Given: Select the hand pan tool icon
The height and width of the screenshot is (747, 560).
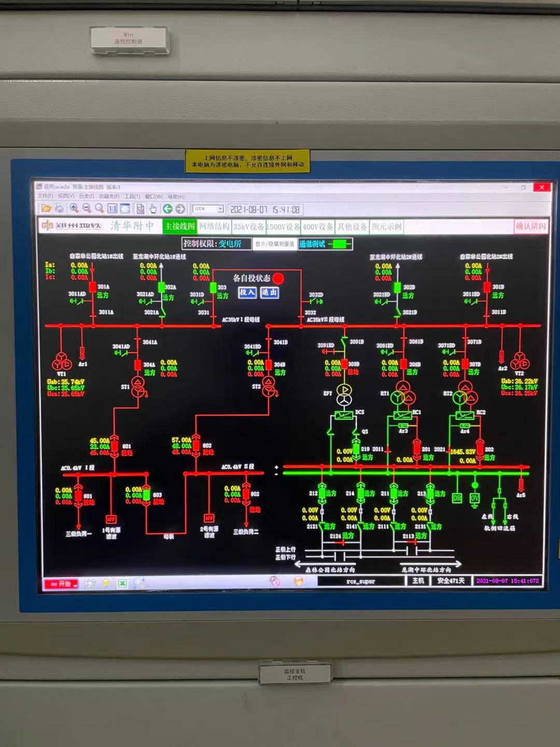Looking at the screenshot, I should (x=153, y=209).
